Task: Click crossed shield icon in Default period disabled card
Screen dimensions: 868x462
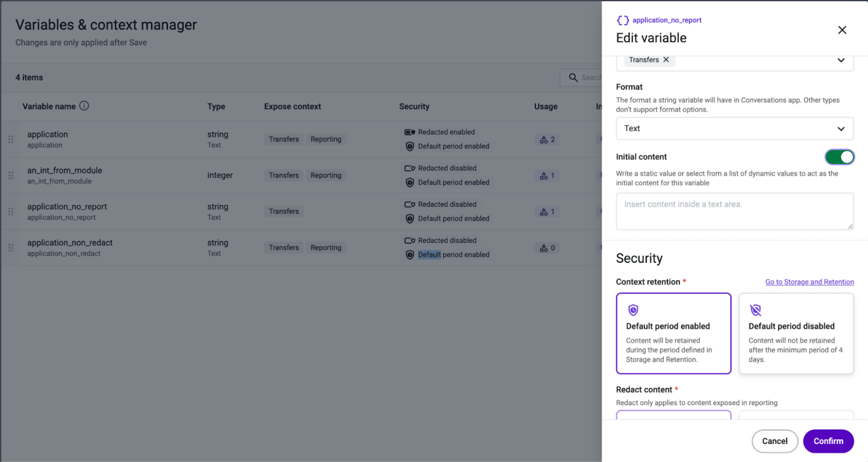Action: pyautogui.click(x=755, y=310)
